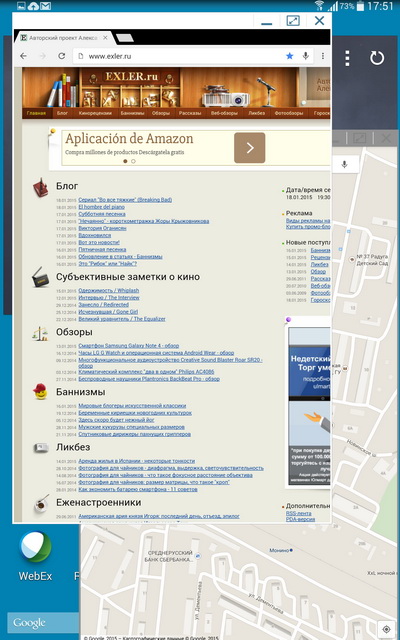This screenshot has height=640, width=400.
Task: Launch the WebEx app from the home screen
Action: 36,556
